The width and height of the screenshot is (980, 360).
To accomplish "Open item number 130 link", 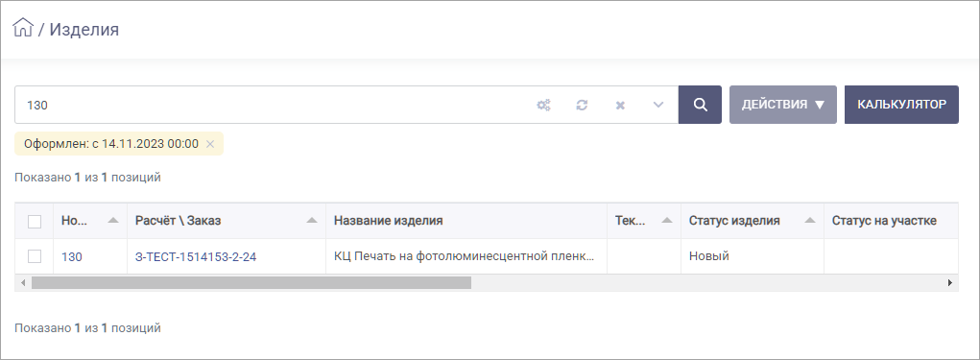I will point(71,256).
